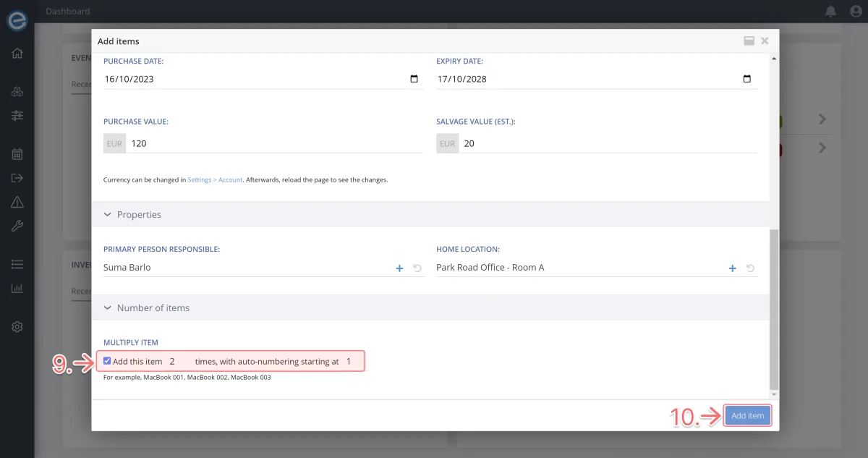Collapse the Properties section
This screenshot has height=458, width=868.
coord(109,215)
